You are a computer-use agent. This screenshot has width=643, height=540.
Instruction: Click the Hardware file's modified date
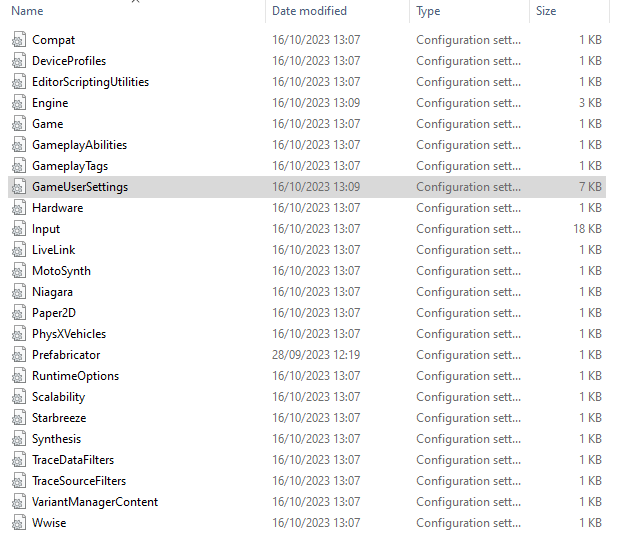[x=316, y=208]
